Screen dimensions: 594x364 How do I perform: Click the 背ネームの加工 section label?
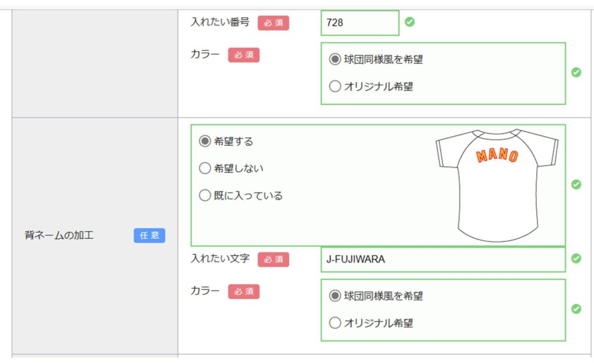click(x=59, y=235)
